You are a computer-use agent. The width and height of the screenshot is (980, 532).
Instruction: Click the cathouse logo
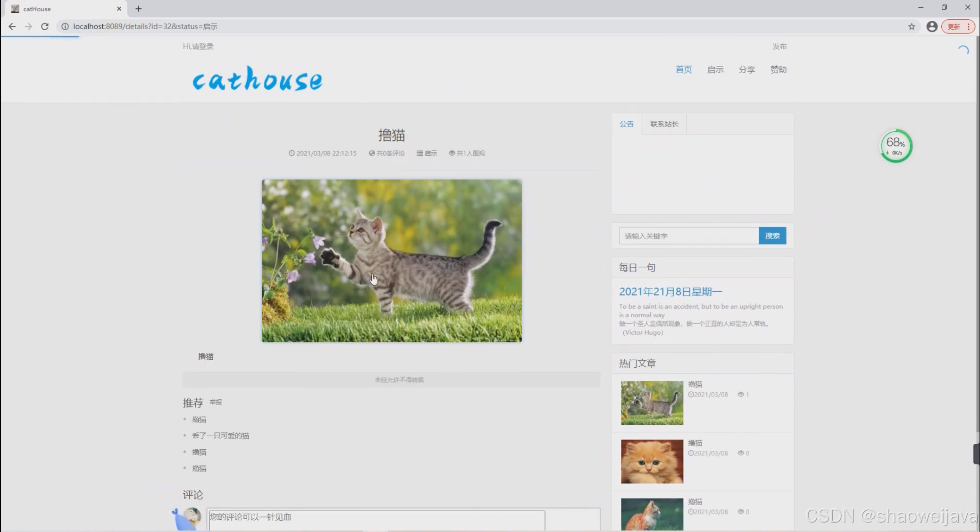tap(258, 79)
